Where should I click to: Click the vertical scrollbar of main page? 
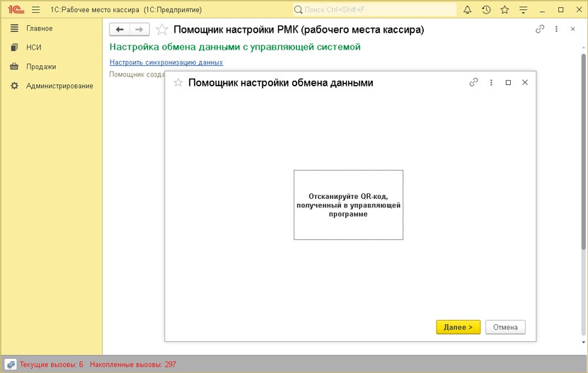tap(584, 151)
